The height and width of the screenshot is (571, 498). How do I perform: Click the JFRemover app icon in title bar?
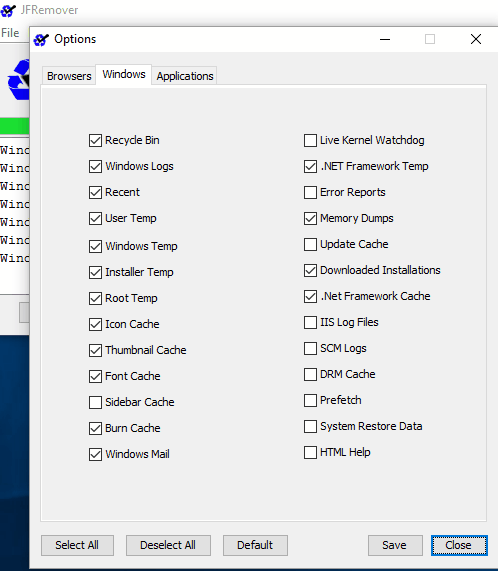pyautogui.click(x=8, y=10)
